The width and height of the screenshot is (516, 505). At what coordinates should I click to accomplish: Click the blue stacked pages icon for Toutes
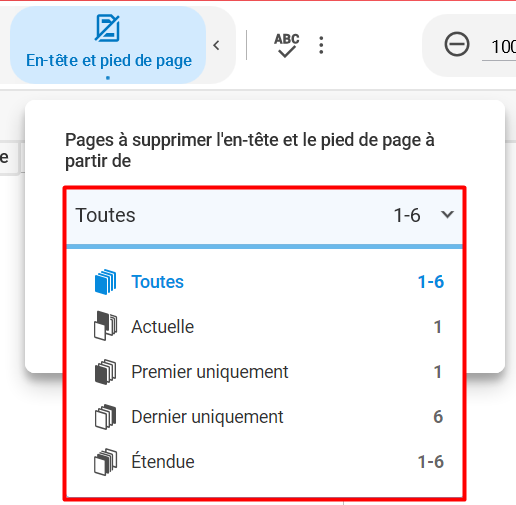[x=106, y=282]
